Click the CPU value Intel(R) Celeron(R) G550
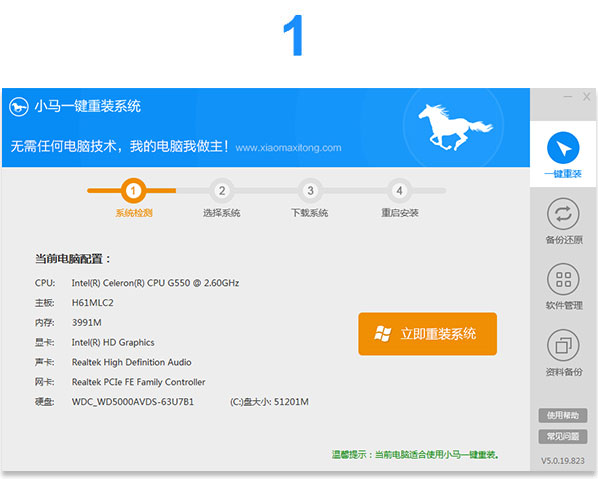Viewport: 598px width, 479px height. (155, 283)
